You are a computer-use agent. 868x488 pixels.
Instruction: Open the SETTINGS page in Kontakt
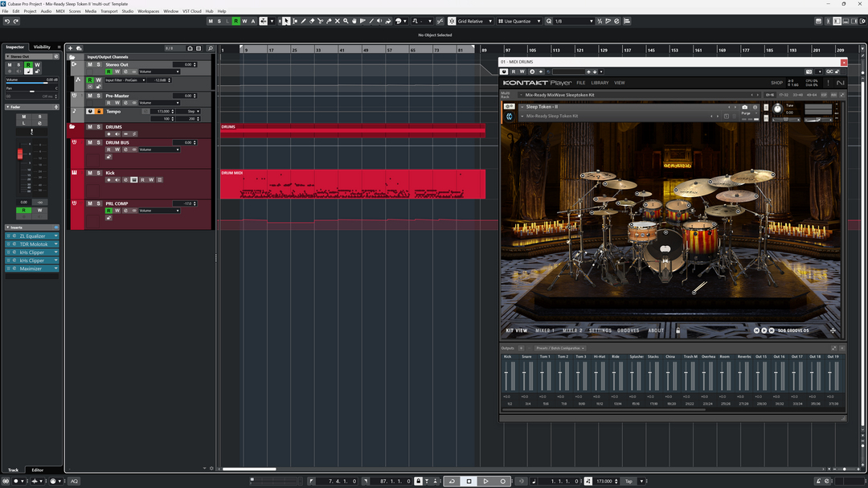tap(600, 330)
